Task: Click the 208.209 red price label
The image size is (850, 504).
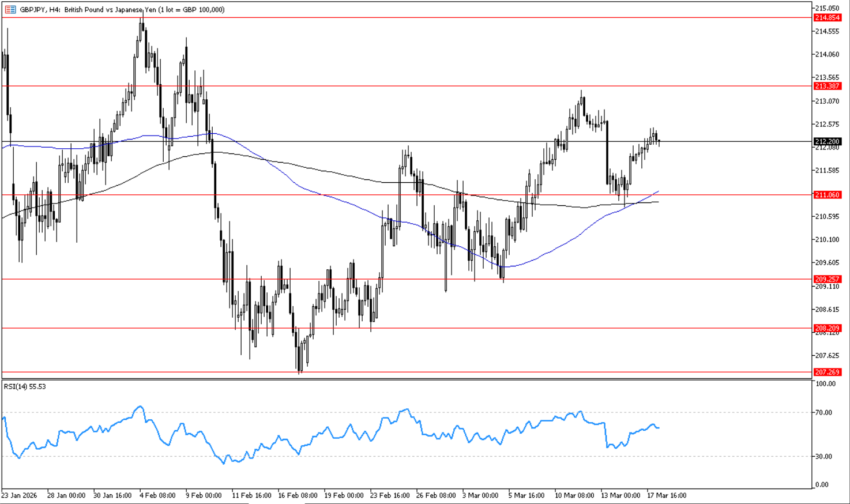Action: click(x=827, y=328)
